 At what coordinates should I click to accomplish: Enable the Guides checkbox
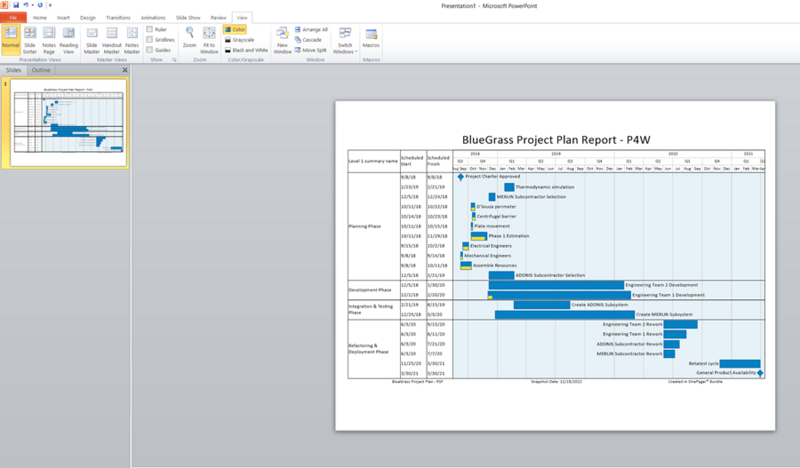[149, 50]
